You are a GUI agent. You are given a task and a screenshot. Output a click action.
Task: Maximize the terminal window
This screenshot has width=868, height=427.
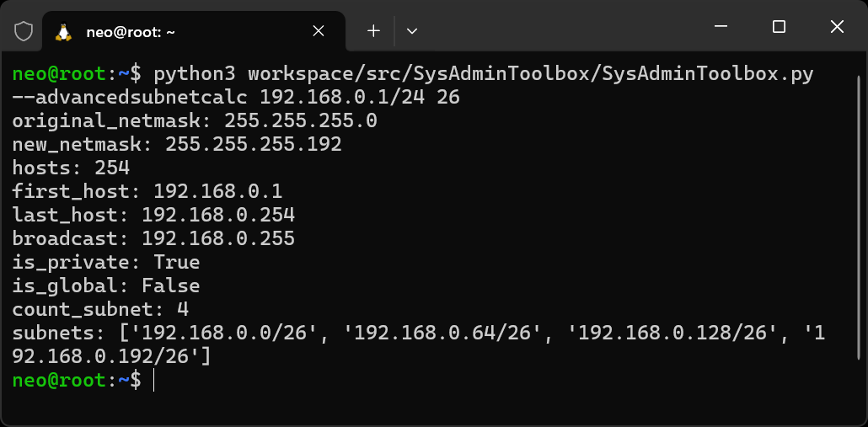pyautogui.click(x=779, y=27)
